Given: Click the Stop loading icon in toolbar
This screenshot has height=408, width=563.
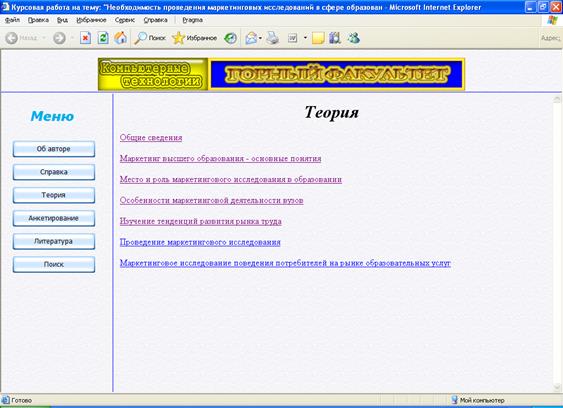Looking at the screenshot, I should click(85, 38).
